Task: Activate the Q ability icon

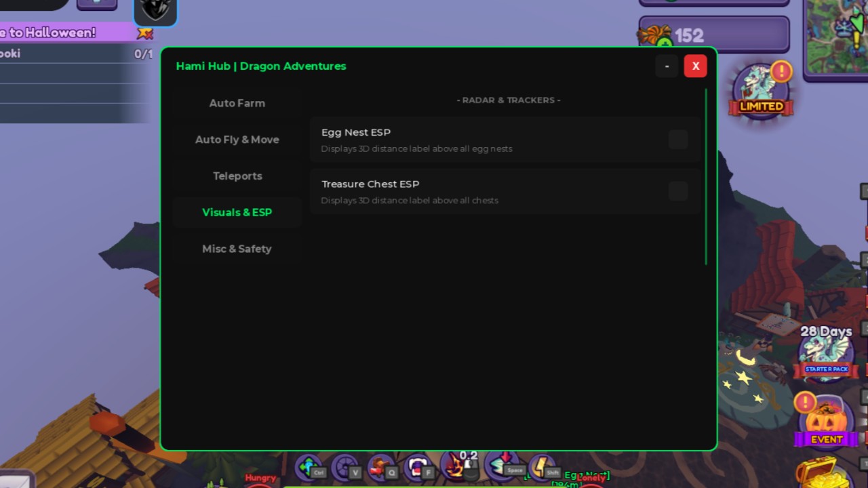Action: point(382,468)
